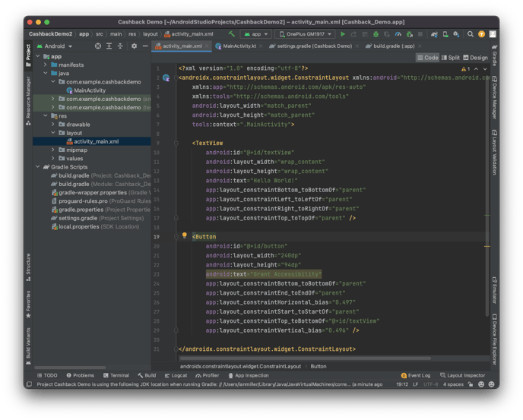
Task: Switch editor to Split view mode
Action: (x=451, y=58)
